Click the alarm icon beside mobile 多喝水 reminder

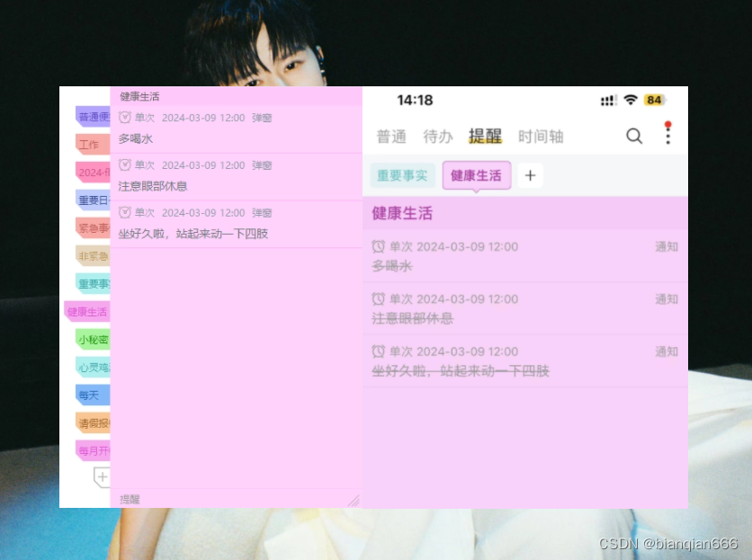point(378,246)
